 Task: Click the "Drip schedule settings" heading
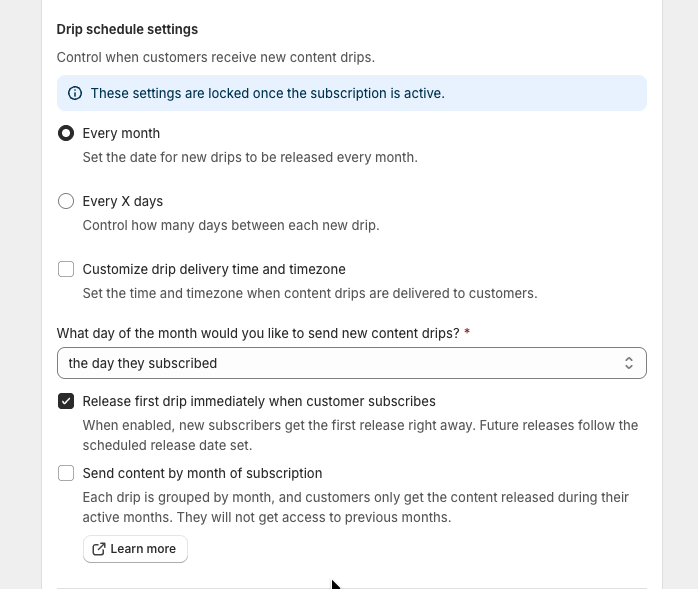pos(127,29)
